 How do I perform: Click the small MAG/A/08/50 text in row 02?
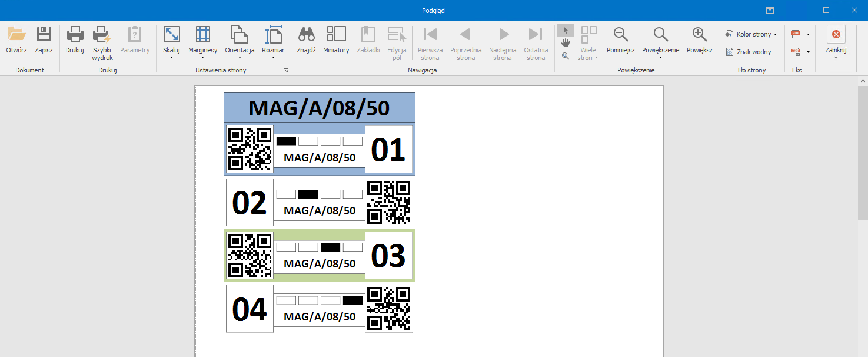tap(320, 210)
